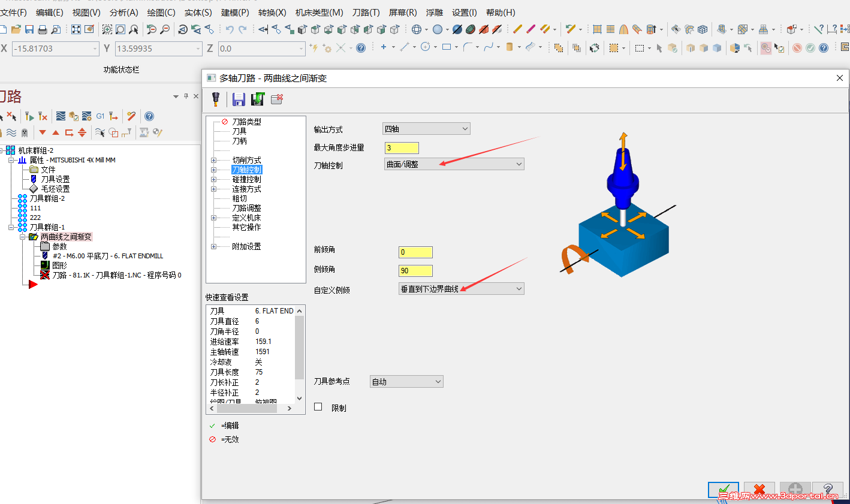Select 连接方式 page in dialog tree
The width and height of the screenshot is (850, 504).
pyautogui.click(x=246, y=189)
